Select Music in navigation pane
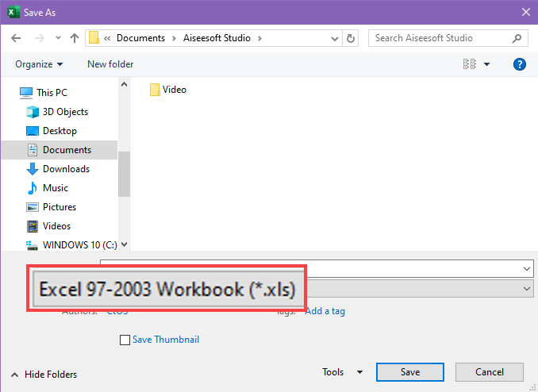Screen dimensions: 538x392 (x=48, y=188)
